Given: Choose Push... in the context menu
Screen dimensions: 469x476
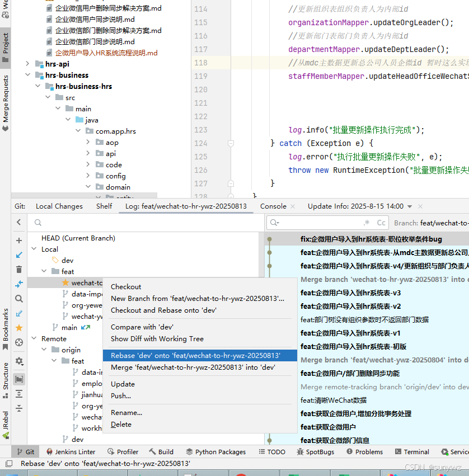Looking at the screenshot, I should coord(200,396).
